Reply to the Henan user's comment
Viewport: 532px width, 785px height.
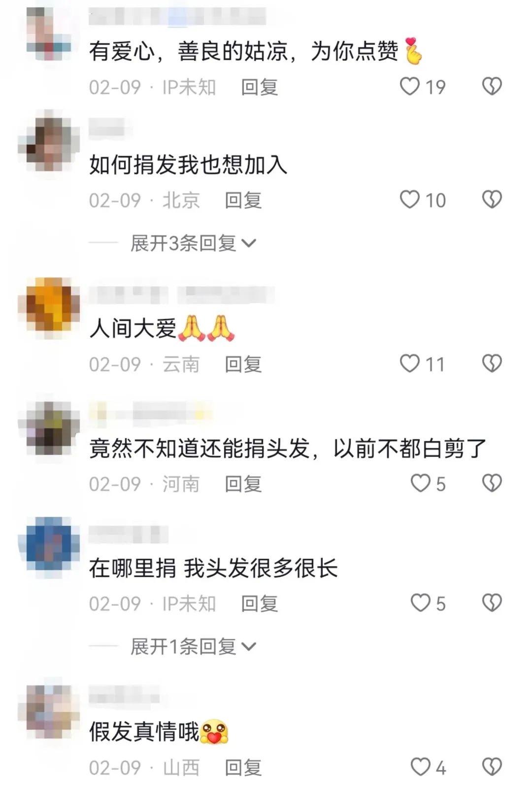[243, 484]
